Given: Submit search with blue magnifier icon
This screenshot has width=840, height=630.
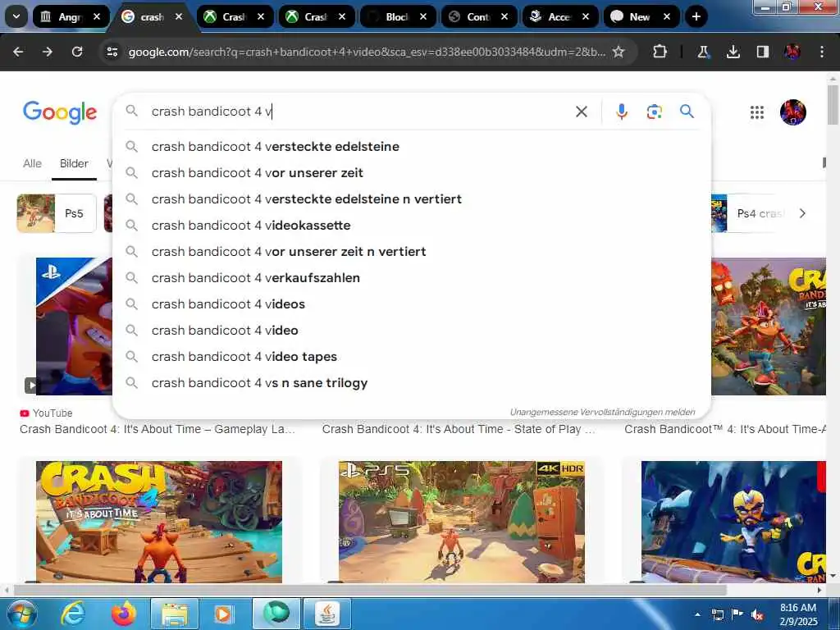Looking at the screenshot, I should point(687,112).
